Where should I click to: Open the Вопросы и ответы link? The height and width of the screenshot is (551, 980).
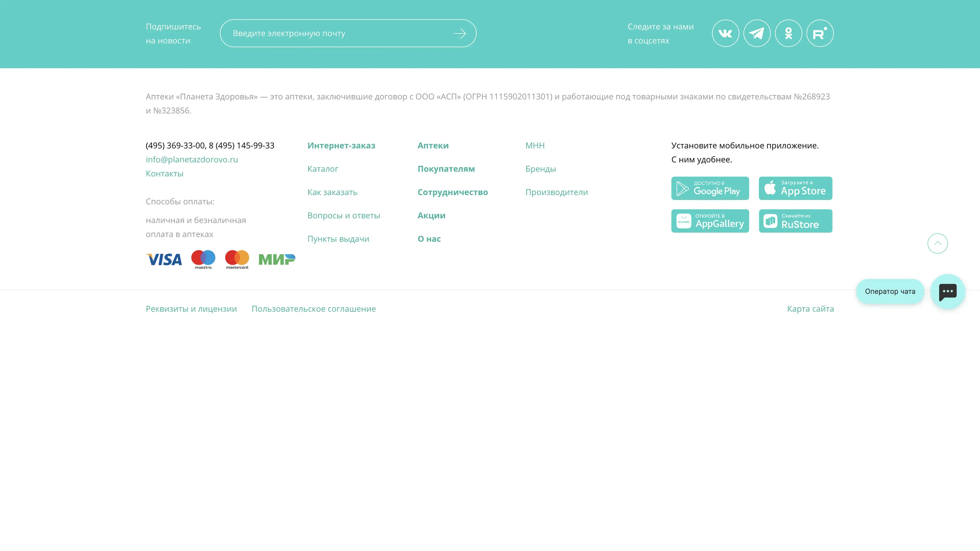pos(344,216)
